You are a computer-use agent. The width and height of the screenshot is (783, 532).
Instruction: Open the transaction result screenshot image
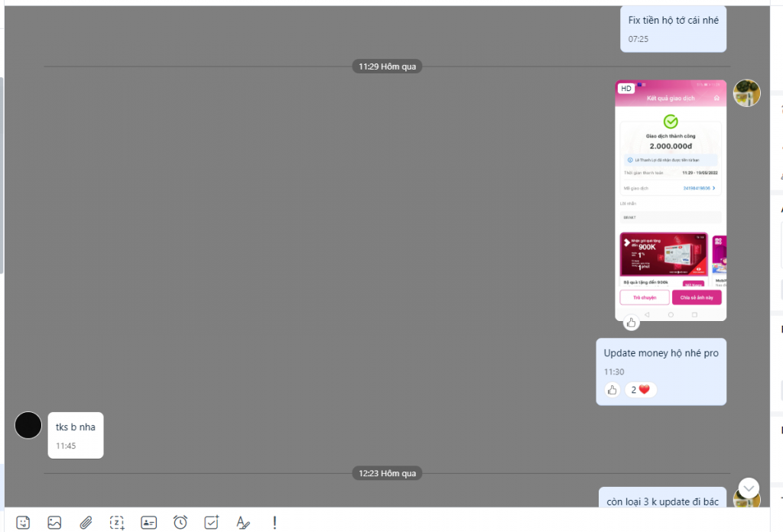[671, 199]
